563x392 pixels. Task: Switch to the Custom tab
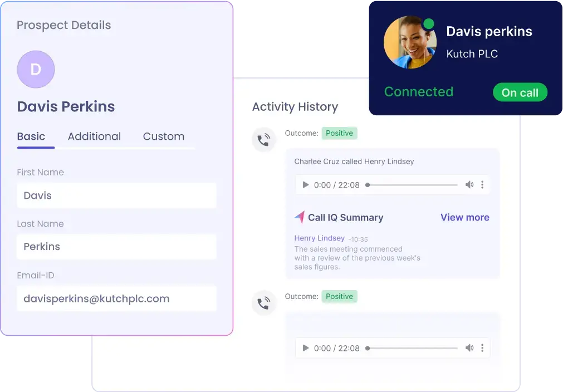click(x=164, y=136)
